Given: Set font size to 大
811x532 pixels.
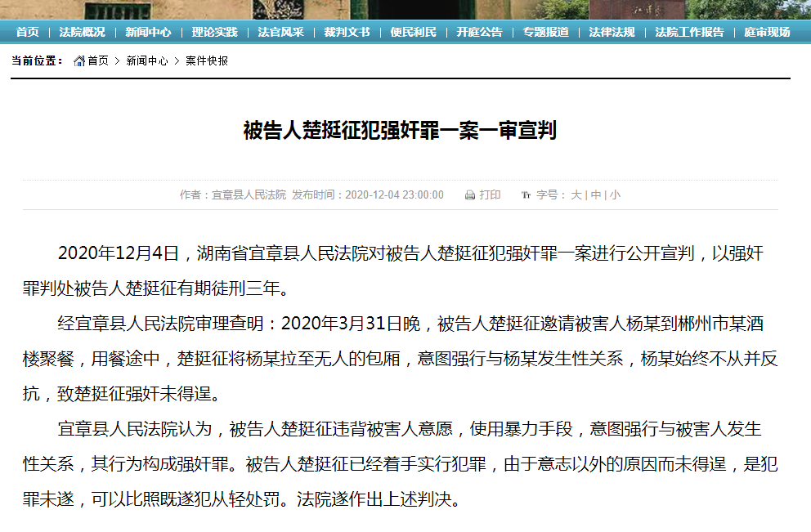Looking at the screenshot, I should [x=576, y=195].
